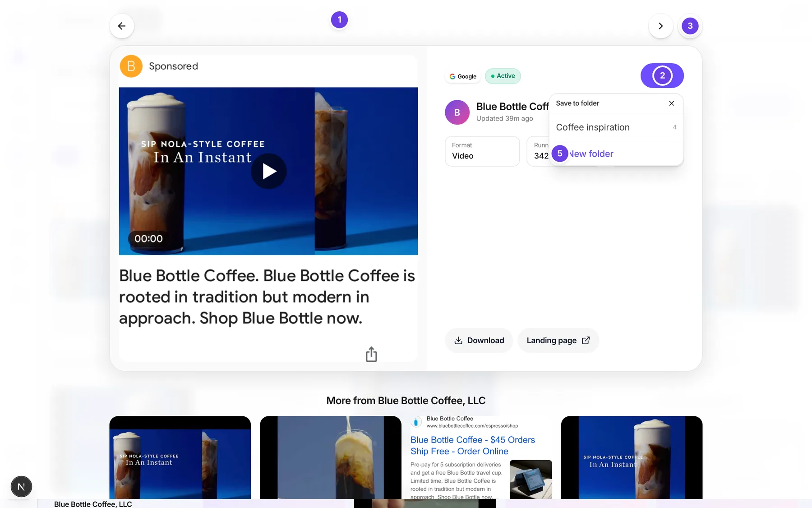Click the Google platform badge
Image resolution: width=812 pixels, height=508 pixels.
click(x=463, y=76)
